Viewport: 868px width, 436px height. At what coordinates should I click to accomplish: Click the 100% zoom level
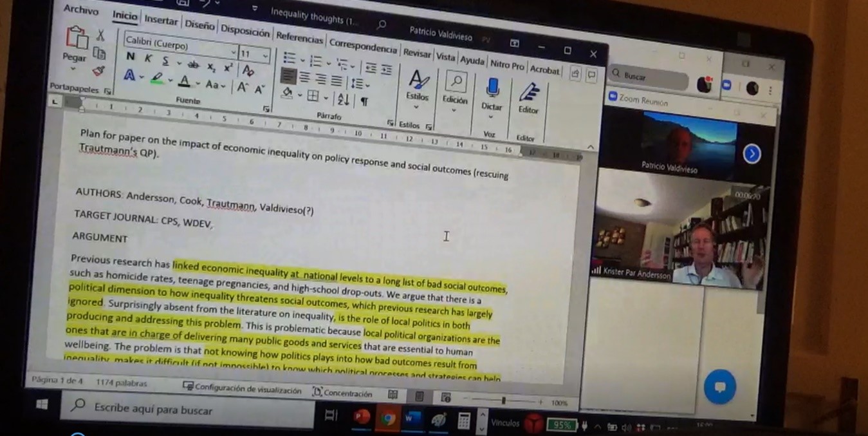(x=559, y=403)
